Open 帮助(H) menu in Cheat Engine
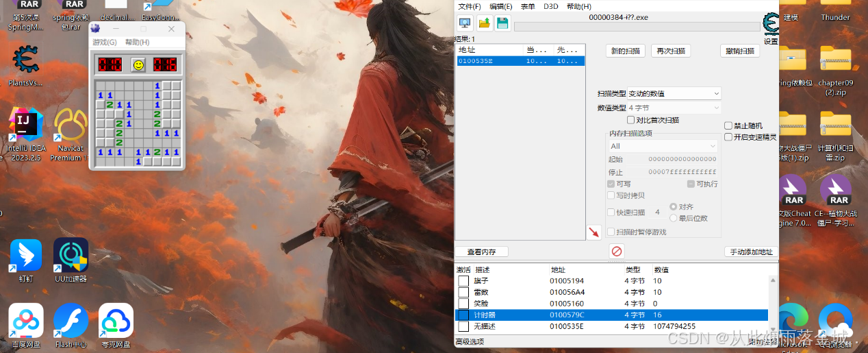868x353 pixels. [x=578, y=6]
